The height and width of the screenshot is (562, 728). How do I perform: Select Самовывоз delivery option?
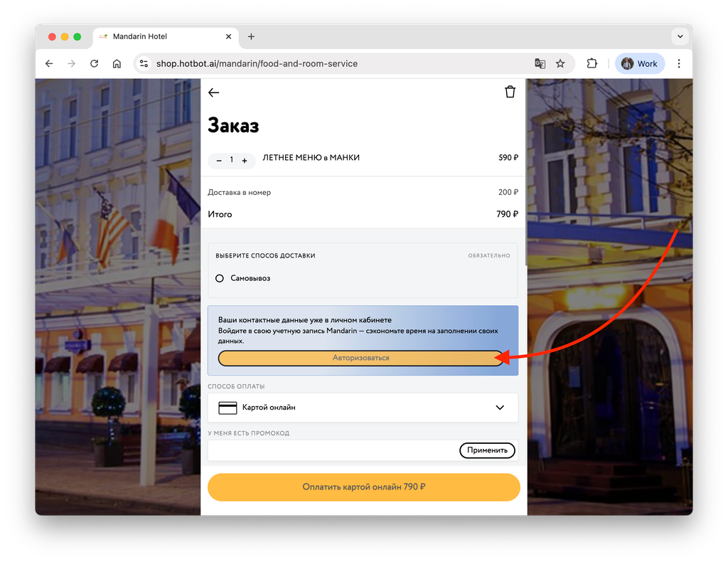[x=220, y=278]
